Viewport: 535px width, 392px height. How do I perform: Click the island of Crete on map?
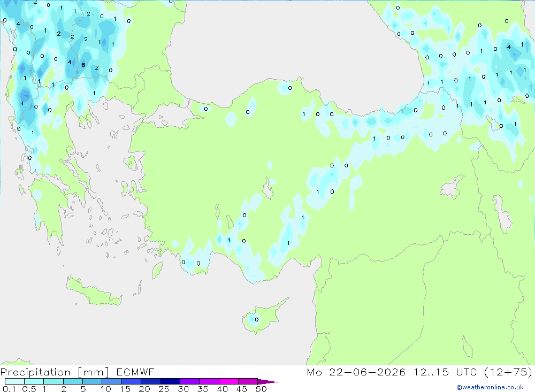pyautogui.click(x=94, y=291)
